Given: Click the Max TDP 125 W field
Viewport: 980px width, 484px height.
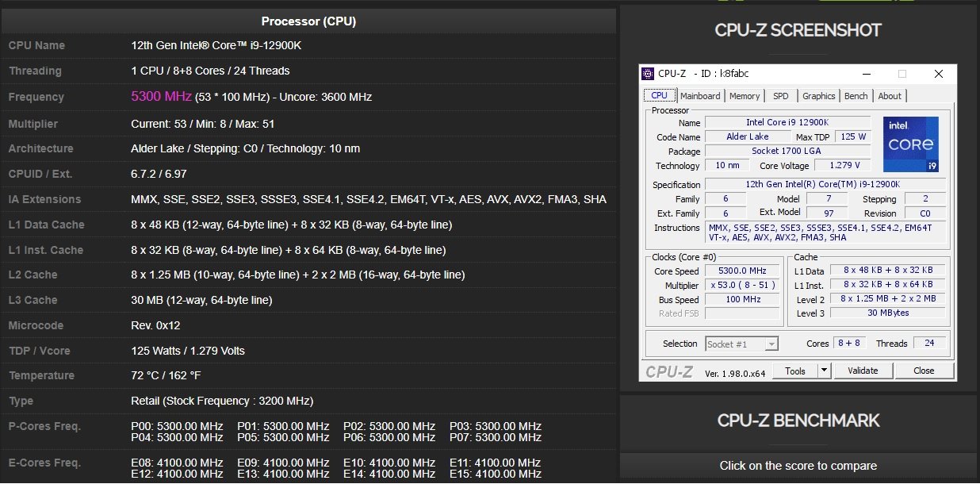Looking at the screenshot, I should pyautogui.click(x=852, y=136).
